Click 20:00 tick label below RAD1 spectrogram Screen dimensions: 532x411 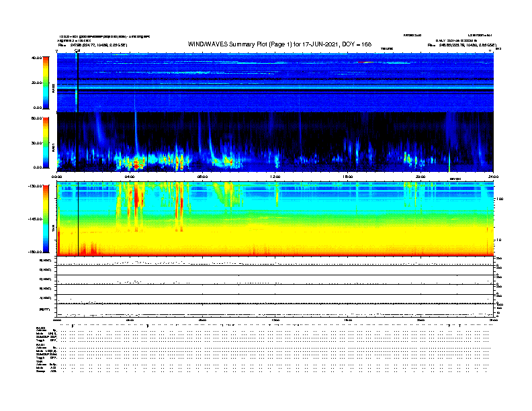[x=420, y=177]
